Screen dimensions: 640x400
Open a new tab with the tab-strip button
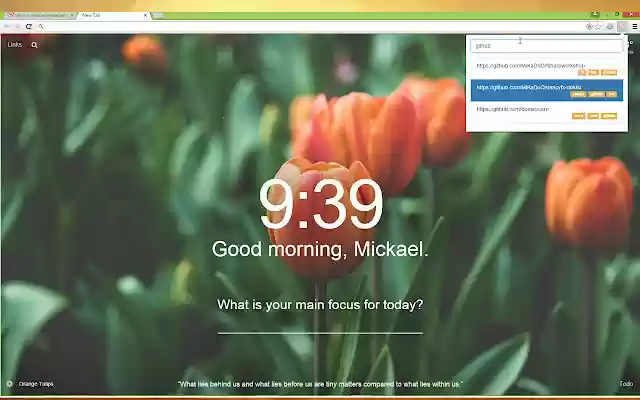[158, 16]
